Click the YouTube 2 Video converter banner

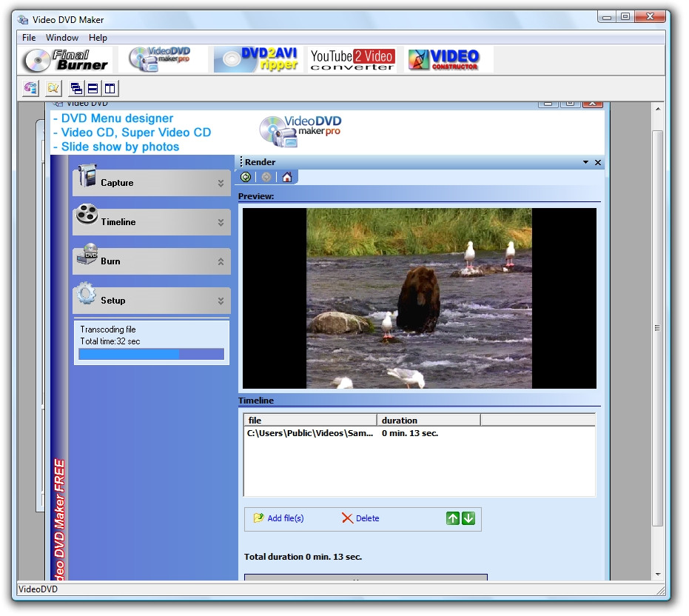coord(352,60)
